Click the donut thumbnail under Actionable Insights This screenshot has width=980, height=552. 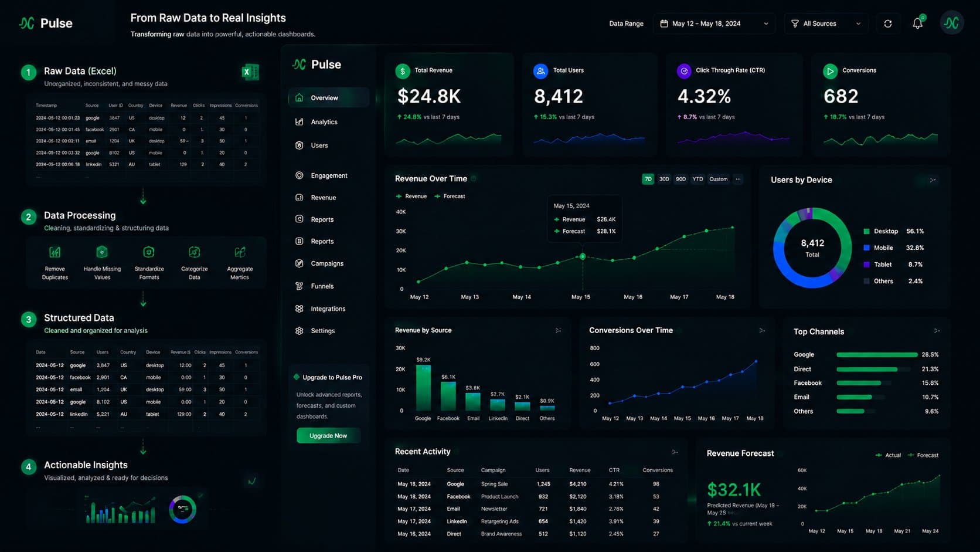[x=182, y=509]
